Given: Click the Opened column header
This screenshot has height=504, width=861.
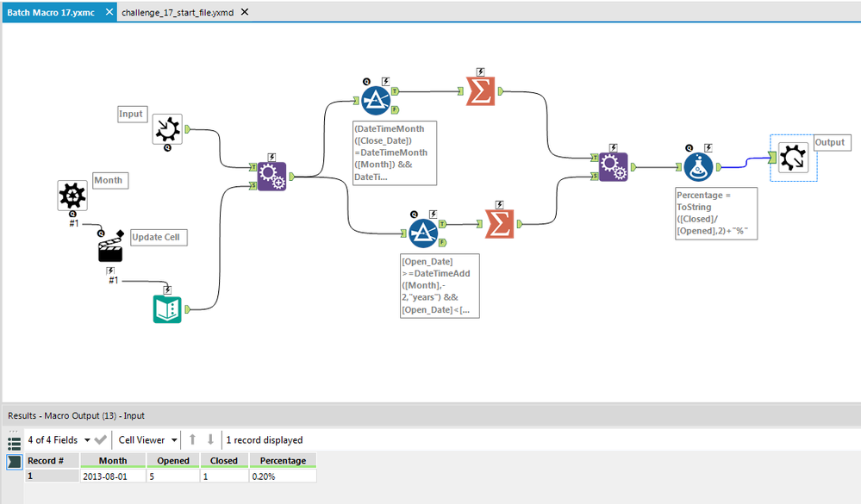Looking at the screenshot, I should [x=173, y=461].
